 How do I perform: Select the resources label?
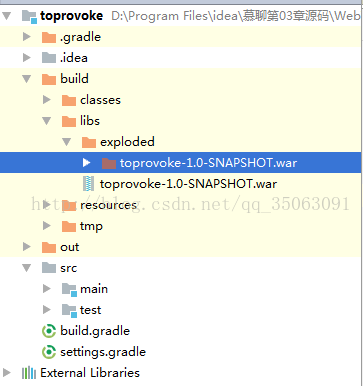(x=109, y=205)
